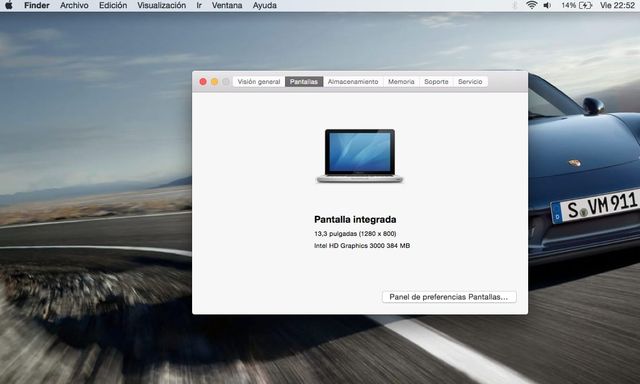Screen dimensions: 640x384
Task: Click the 14% battery percentage
Action: [568, 5]
